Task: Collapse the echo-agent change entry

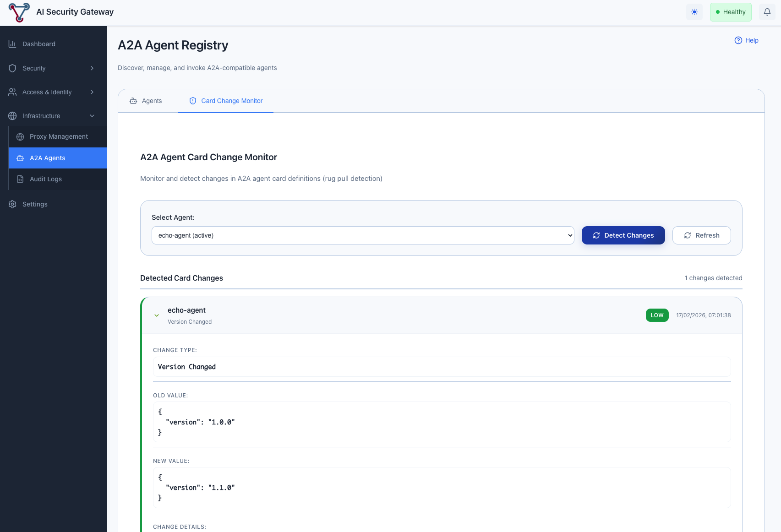Action: pos(157,315)
